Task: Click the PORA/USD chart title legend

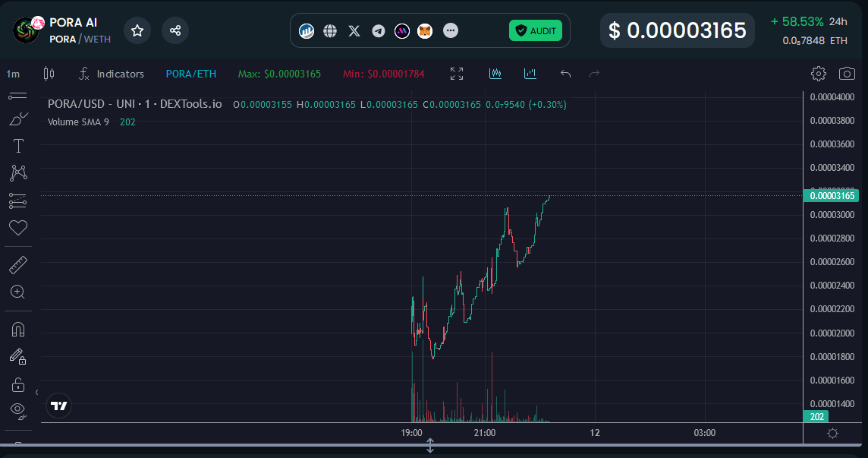Action: 134,104
